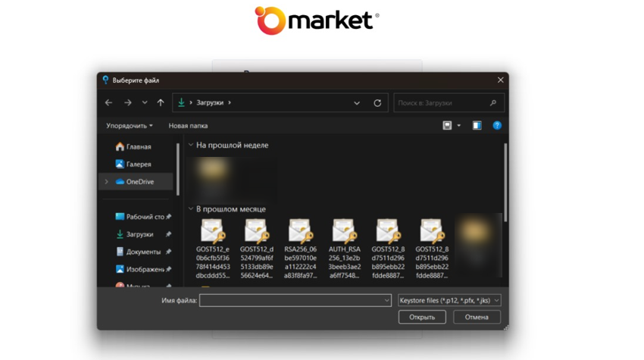Click the Up one level arrow
The height and width of the screenshot is (360, 644).
click(x=161, y=103)
